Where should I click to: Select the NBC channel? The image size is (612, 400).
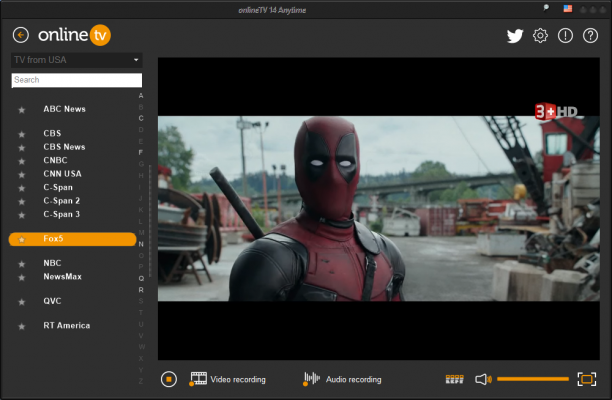[x=52, y=263]
